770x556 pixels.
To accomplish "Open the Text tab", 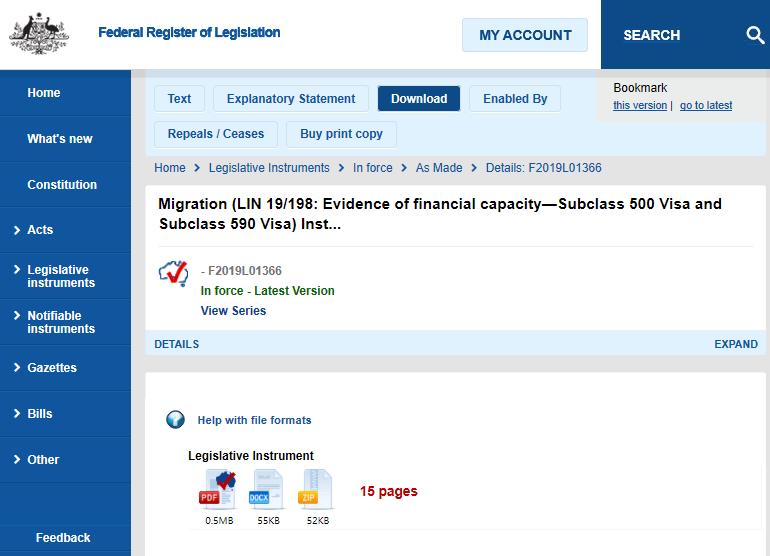I will (x=180, y=99).
